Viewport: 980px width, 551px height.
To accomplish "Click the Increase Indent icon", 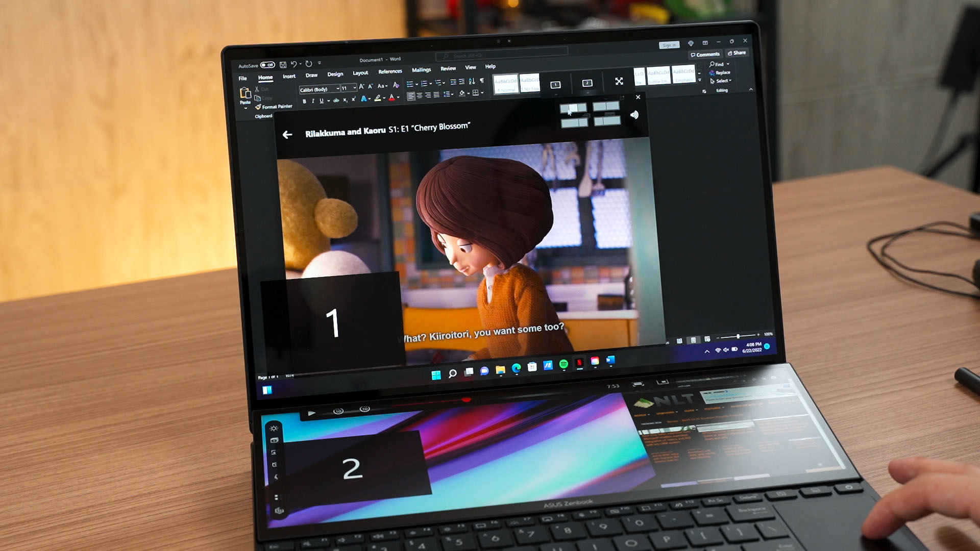I will click(461, 82).
